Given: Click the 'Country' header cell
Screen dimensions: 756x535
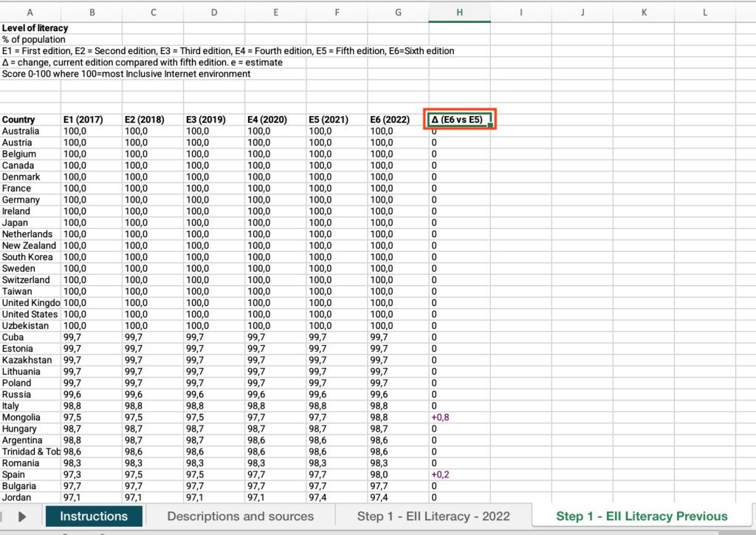Looking at the screenshot, I should 30,120.
